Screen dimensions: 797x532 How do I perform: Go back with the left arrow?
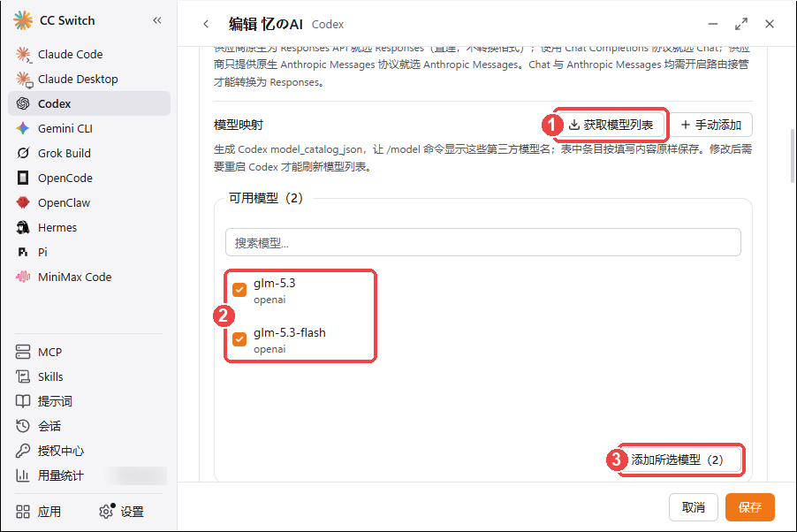point(206,24)
